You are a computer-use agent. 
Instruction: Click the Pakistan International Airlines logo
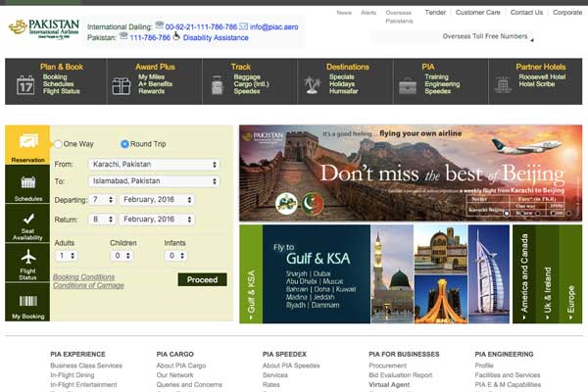(44, 28)
